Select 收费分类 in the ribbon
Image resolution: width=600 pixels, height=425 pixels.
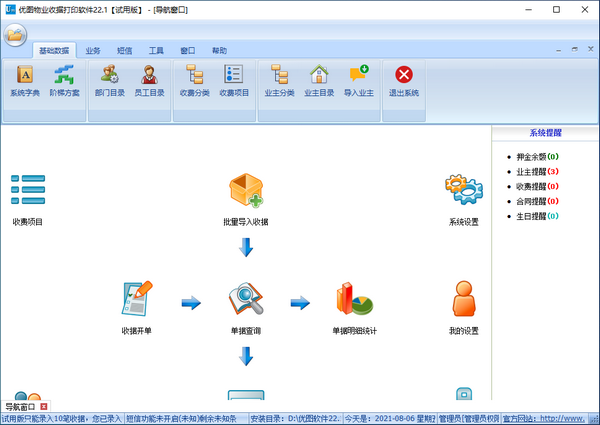pos(194,79)
